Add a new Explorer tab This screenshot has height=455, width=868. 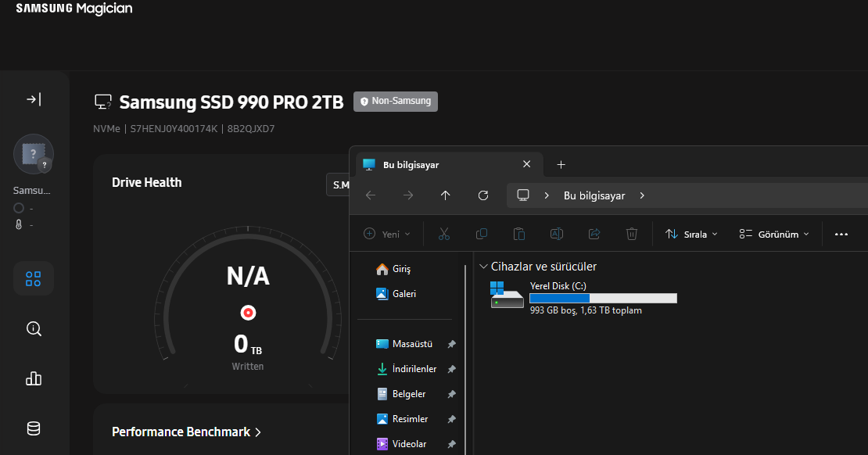pyautogui.click(x=561, y=164)
